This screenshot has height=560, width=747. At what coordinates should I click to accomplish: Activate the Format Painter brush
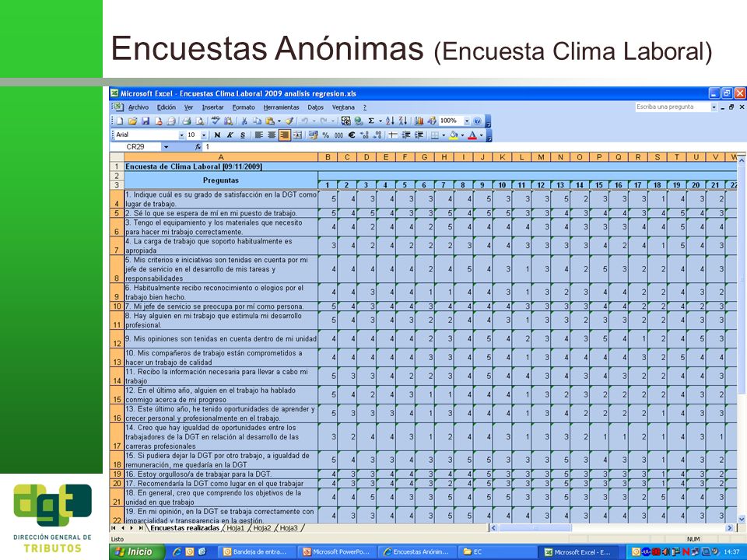[x=289, y=121]
